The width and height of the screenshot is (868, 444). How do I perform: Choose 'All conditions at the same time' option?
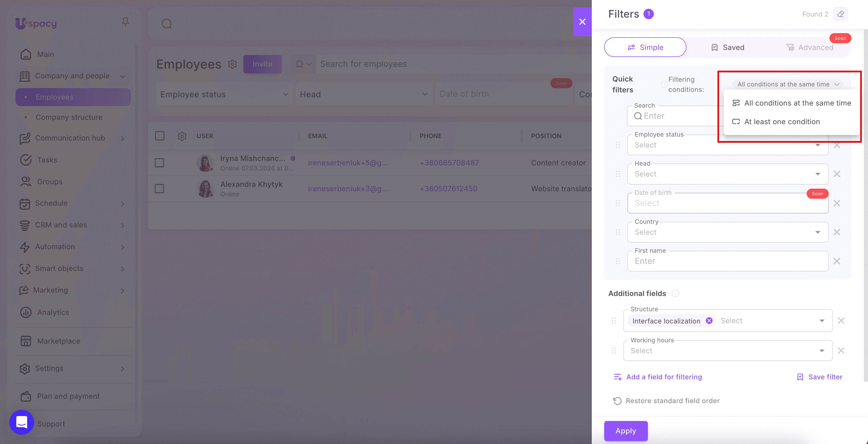(x=791, y=103)
